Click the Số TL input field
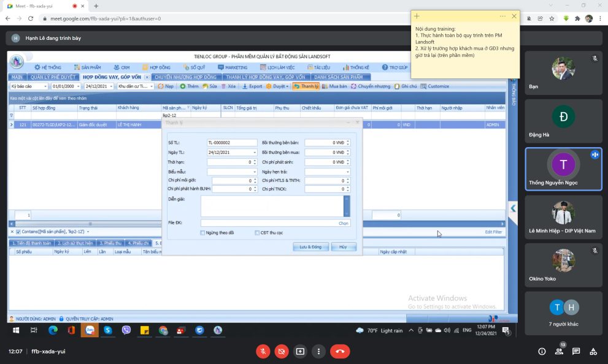Screen dimensions: 608x364 [x=232, y=143]
